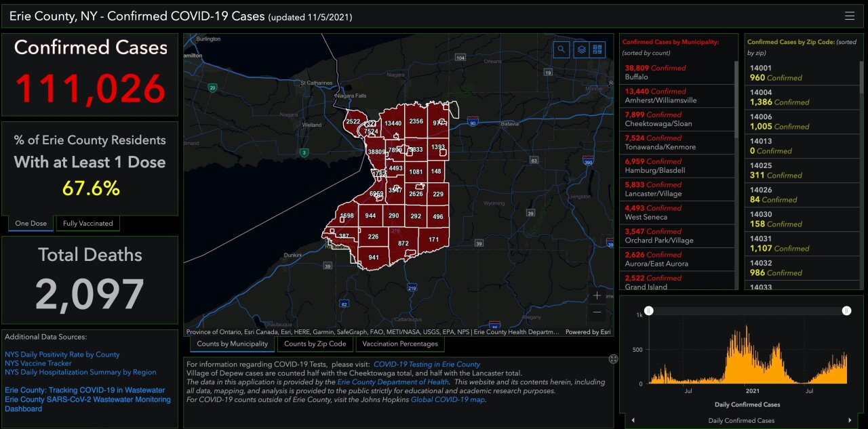
Task: Select the Counts by Zip Code tab
Action: 315,344
